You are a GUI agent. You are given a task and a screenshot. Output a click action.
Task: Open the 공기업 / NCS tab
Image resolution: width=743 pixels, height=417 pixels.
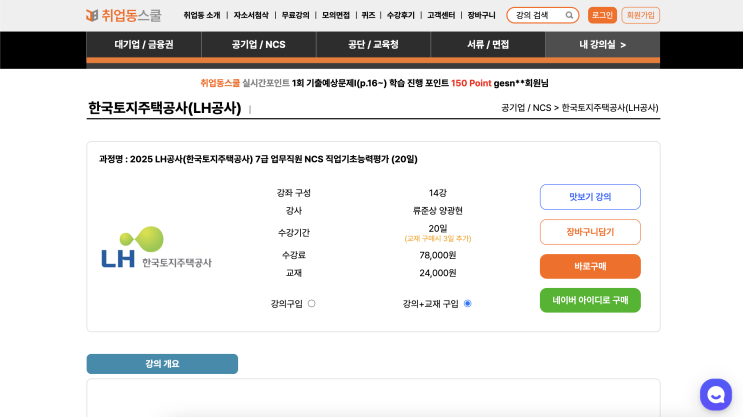click(x=259, y=45)
